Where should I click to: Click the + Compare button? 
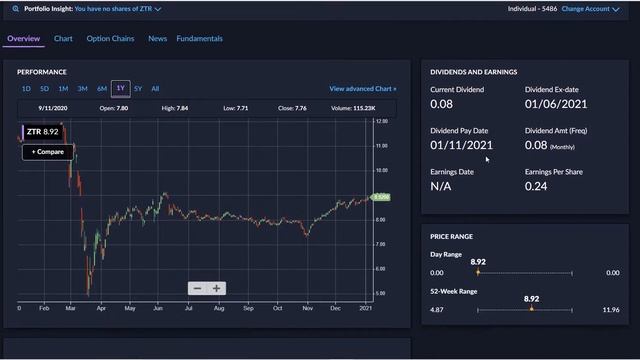point(48,152)
